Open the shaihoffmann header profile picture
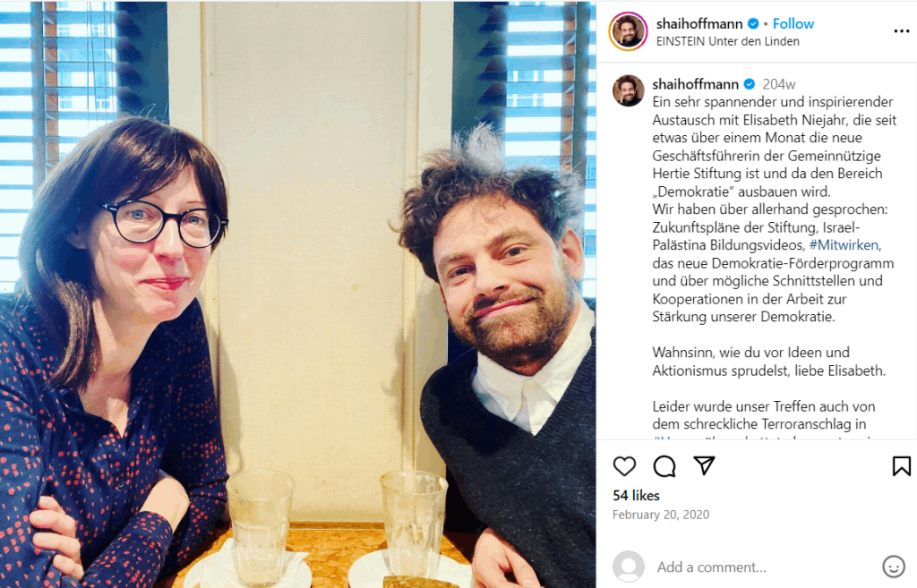The width and height of the screenshot is (917, 588). pos(628,31)
